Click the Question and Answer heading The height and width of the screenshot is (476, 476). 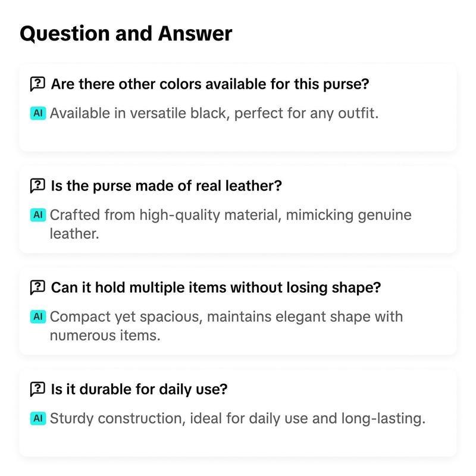click(126, 34)
